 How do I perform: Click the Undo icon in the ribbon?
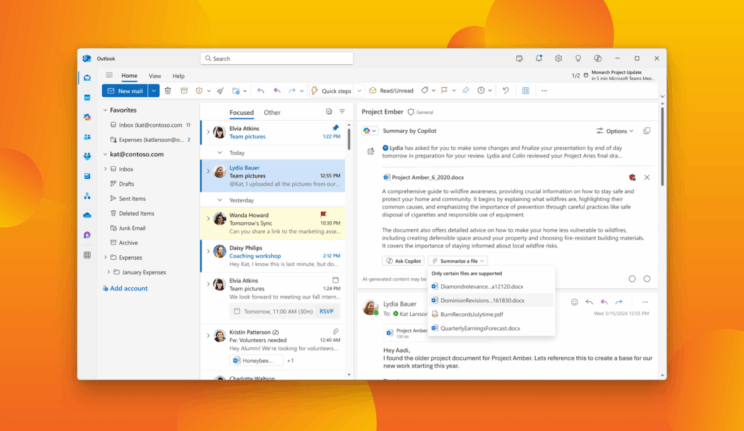point(506,91)
